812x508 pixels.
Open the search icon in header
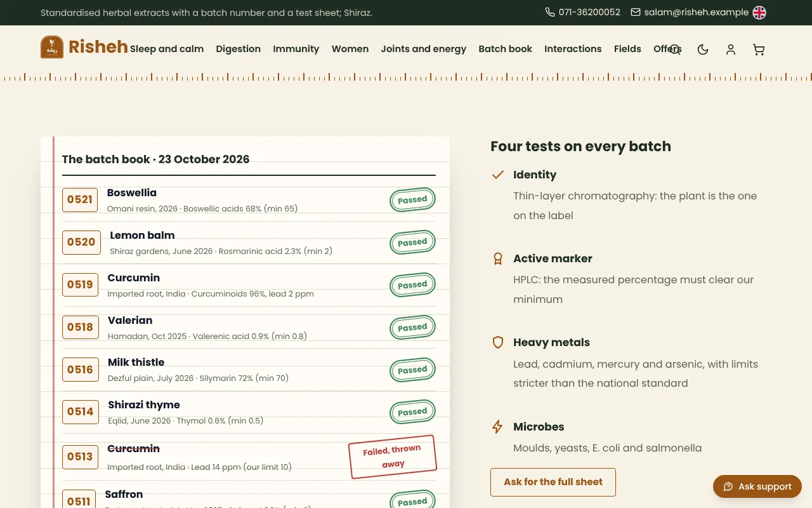pos(675,50)
